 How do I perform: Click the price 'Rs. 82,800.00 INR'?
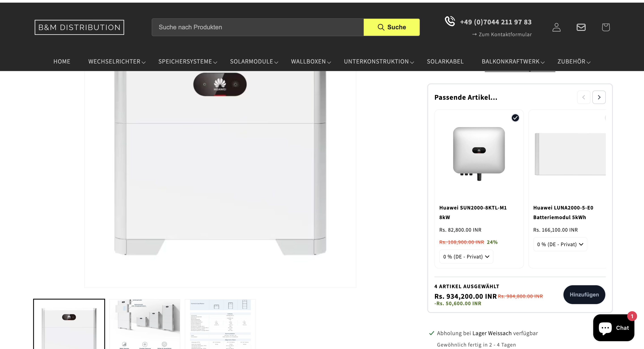coord(460,230)
